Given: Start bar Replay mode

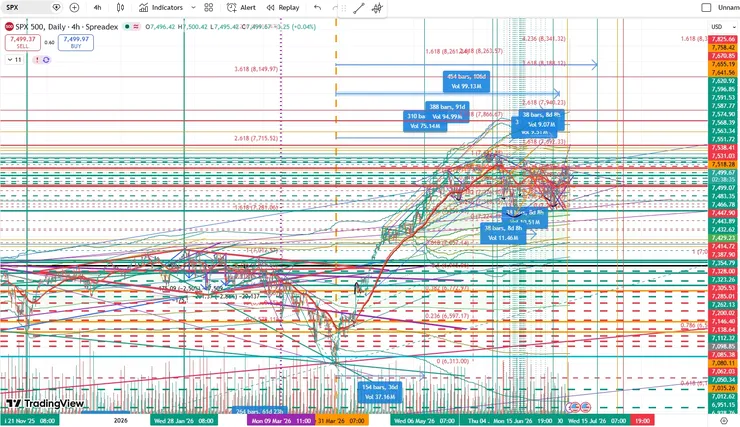Looking at the screenshot, I should tap(283, 7).
